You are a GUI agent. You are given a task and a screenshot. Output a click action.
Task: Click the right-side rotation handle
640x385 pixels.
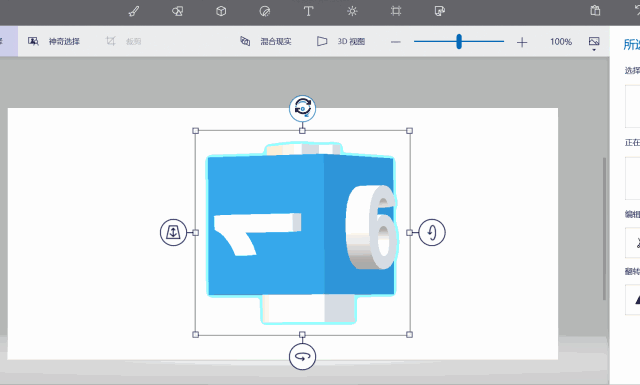(x=432, y=232)
